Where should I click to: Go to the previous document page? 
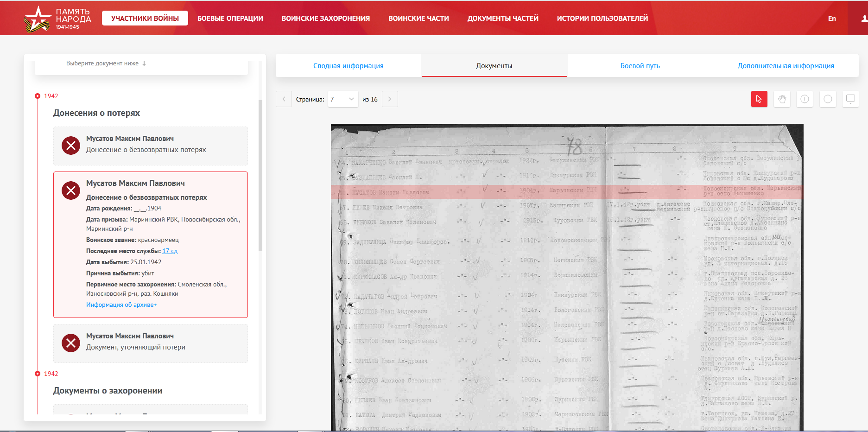[284, 99]
